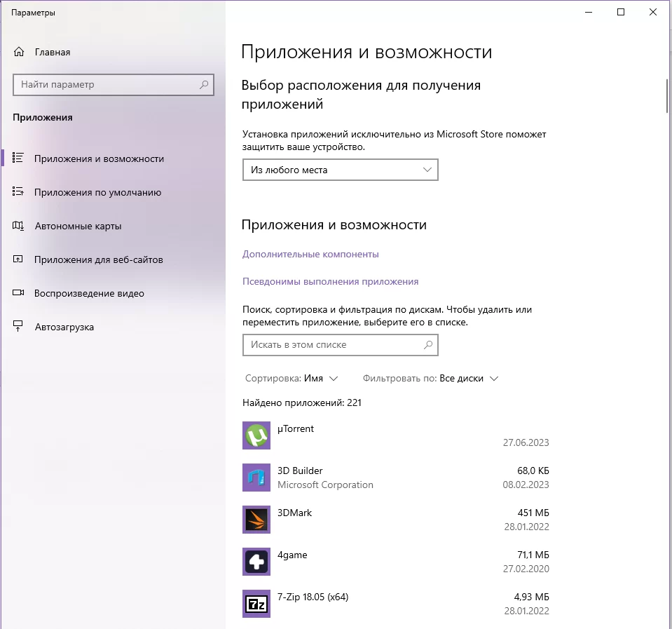672x629 pixels.
Task: Open the Фильтровать по: Все диски dropdown
Action: (430, 378)
